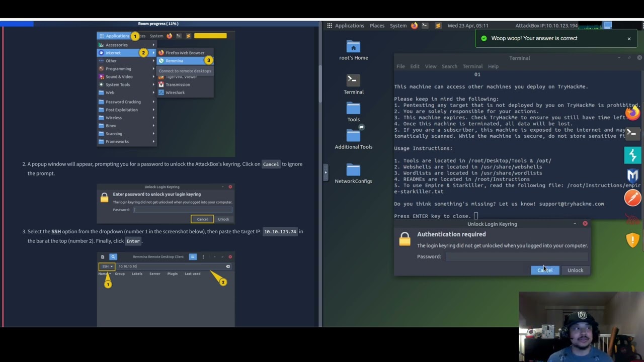Click the orange Postman dock icon
The width and height of the screenshot is (644, 362).
pyautogui.click(x=632, y=198)
